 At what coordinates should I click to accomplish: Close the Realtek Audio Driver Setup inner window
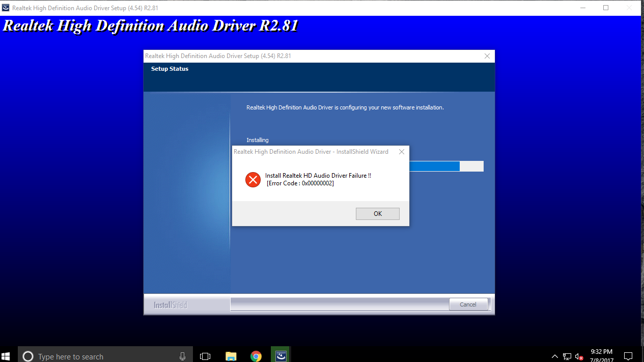click(x=487, y=56)
